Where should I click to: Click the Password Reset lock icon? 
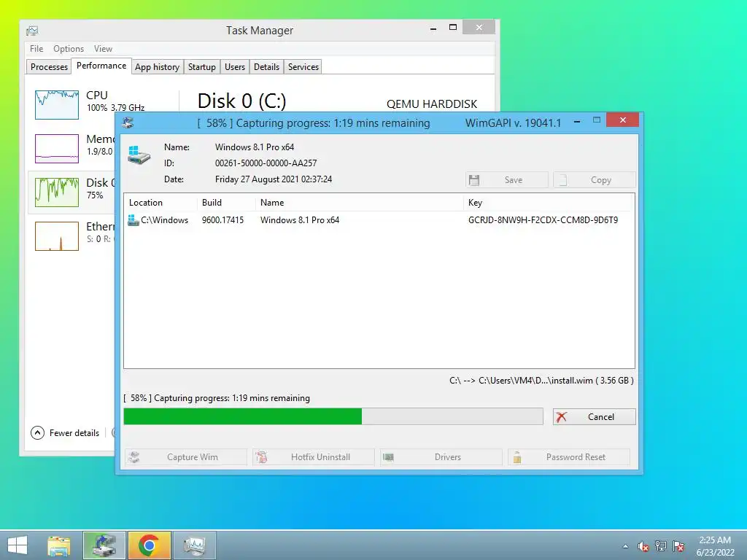pos(517,457)
